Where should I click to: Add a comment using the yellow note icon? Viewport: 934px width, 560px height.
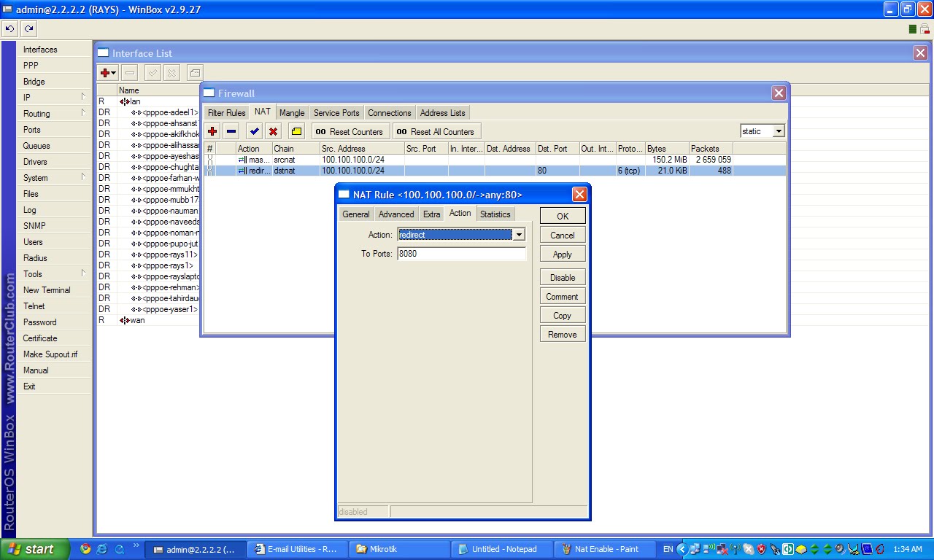(x=295, y=131)
